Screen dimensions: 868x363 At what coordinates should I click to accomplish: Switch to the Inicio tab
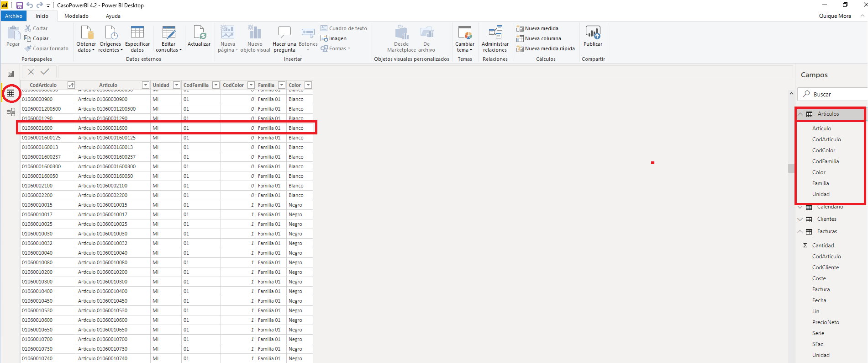42,16
